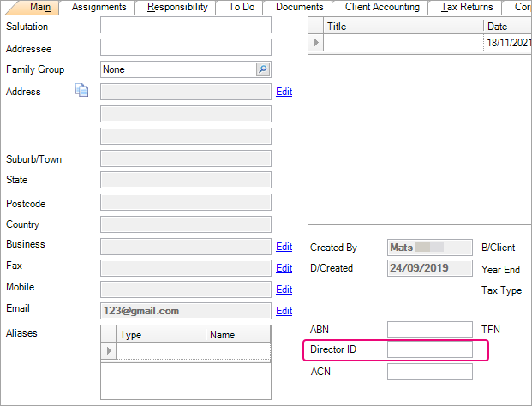The height and width of the screenshot is (406, 532).
Task: Go to the To Do tab
Action: click(x=241, y=7)
